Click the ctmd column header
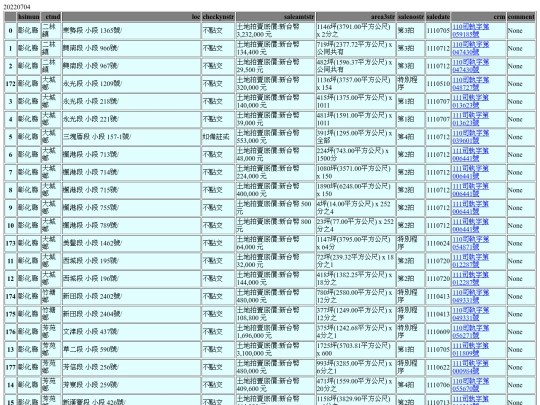The image size is (540, 405). (51, 17)
